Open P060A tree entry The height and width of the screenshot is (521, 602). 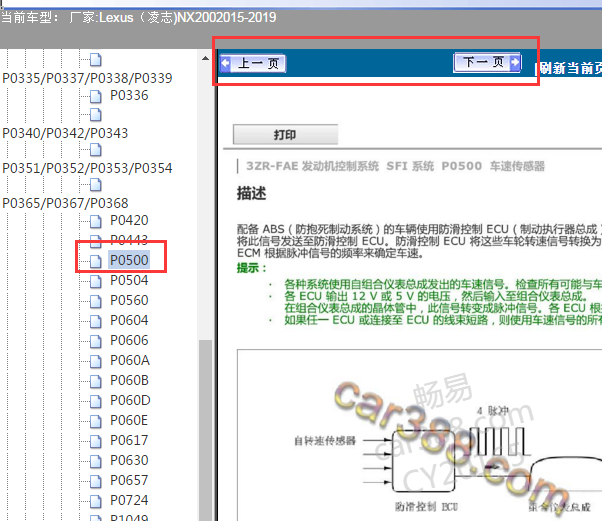pos(130,360)
